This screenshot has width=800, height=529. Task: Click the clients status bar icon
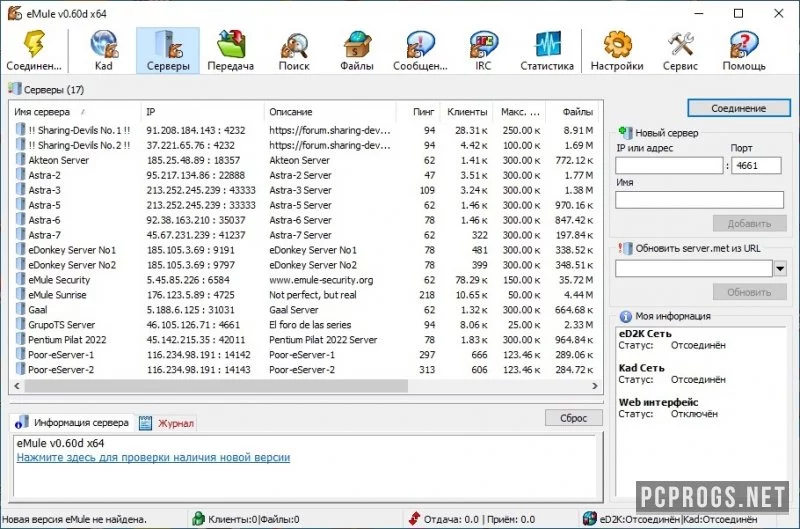click(198, 519)
